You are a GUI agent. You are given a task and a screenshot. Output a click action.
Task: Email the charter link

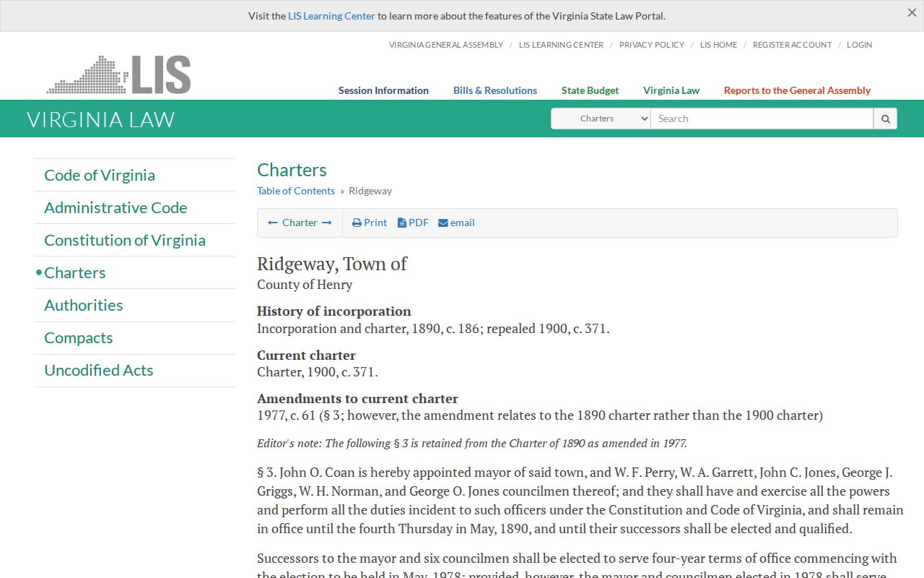click(x=456, y=223)
